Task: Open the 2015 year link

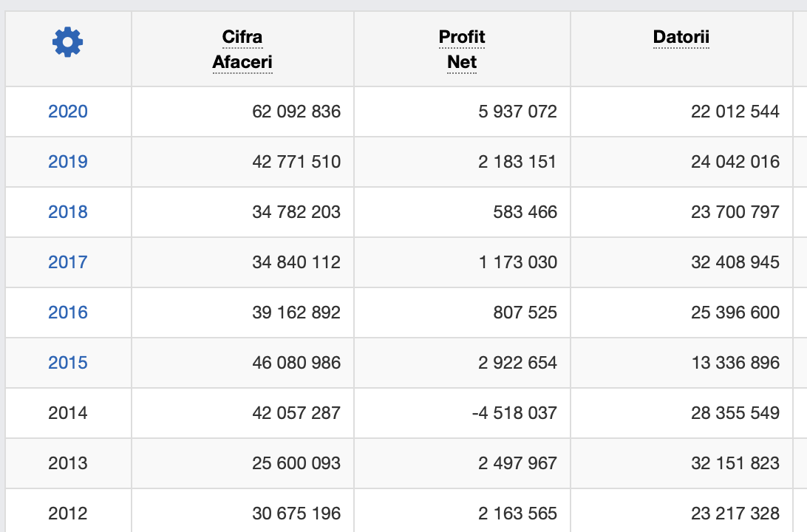Action: pyautogui.click(x=68, y=363)
